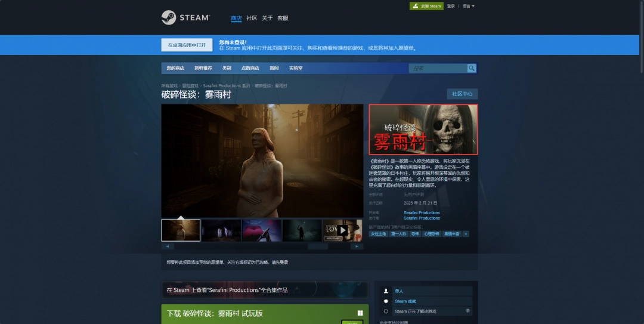Open the 社区 tab in header
Image resolution: width=644 pixels, height=324 pixels.
[252, 18]
